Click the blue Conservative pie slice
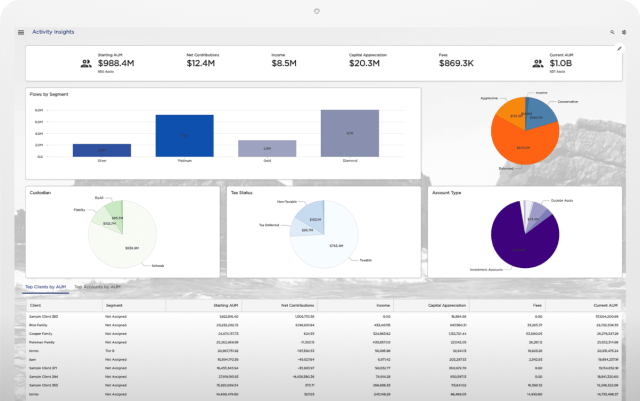The width and height of the screenshot is (640, 401). (x=542, y=114)
